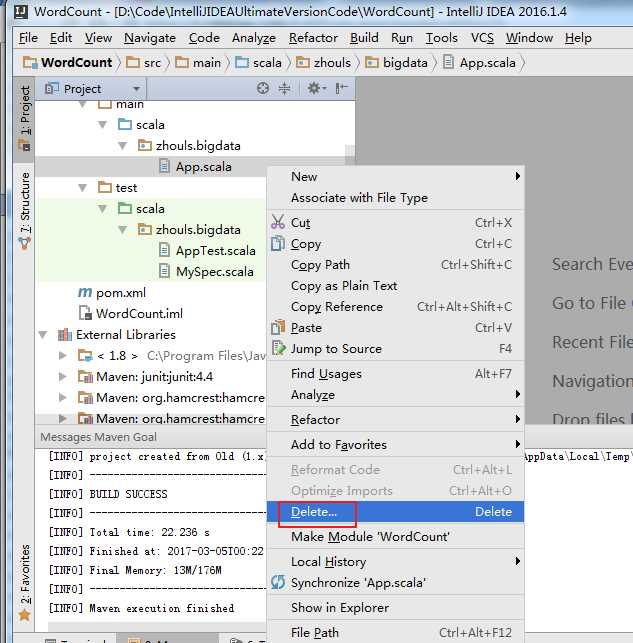Open the VCS menu
This screenshot has width=633, height=643.
[x=482, y=38]
